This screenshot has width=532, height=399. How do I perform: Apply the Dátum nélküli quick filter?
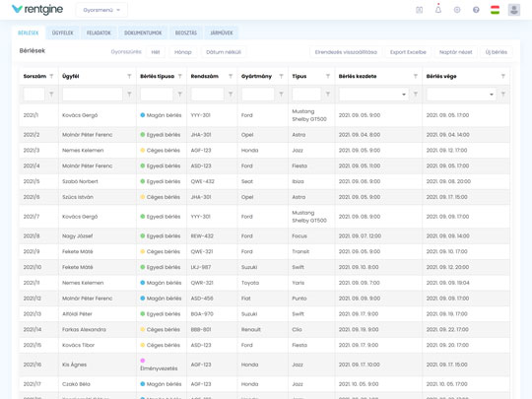tap(224, 52)
